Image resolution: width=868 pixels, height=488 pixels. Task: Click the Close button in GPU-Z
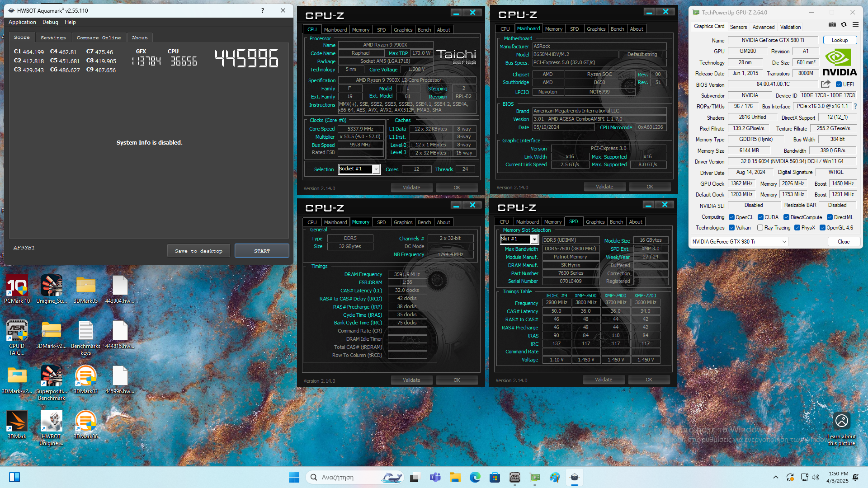click(x=844, y=242)
